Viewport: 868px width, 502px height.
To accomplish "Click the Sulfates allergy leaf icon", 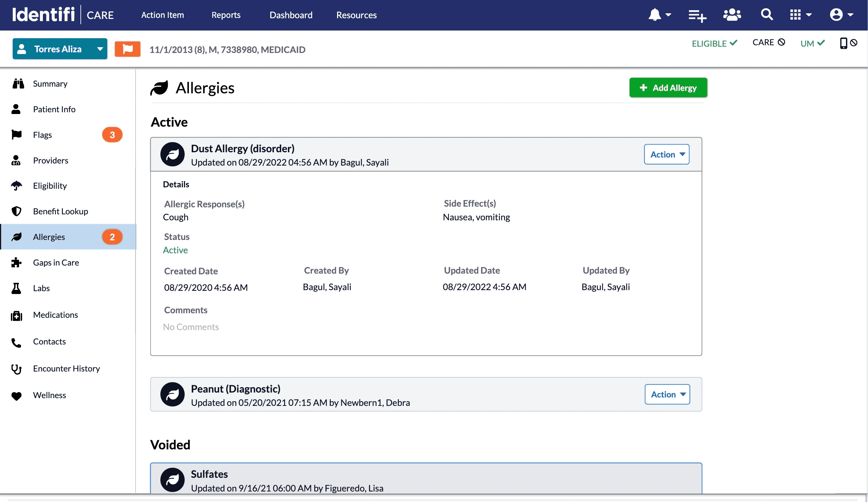I will coord(172,480).
